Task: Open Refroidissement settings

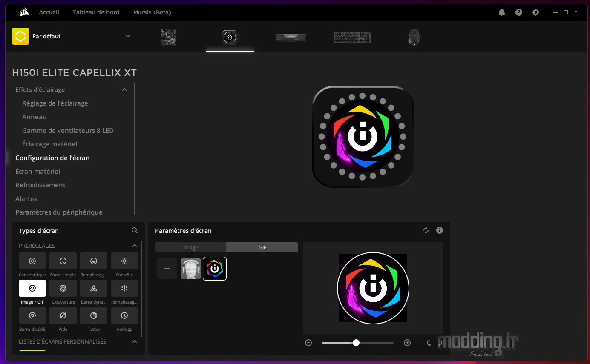Action: tap(40, 185)
